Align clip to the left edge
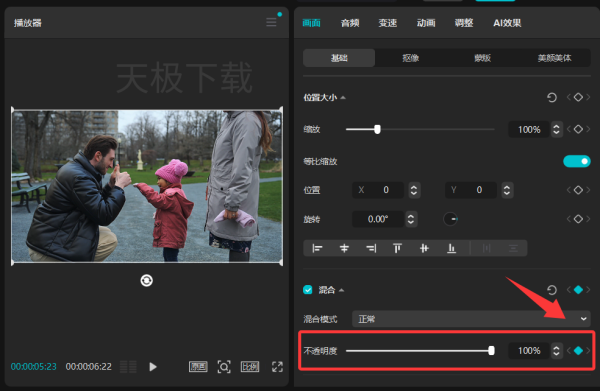This screenshot has height=391, width=600. 317,248
